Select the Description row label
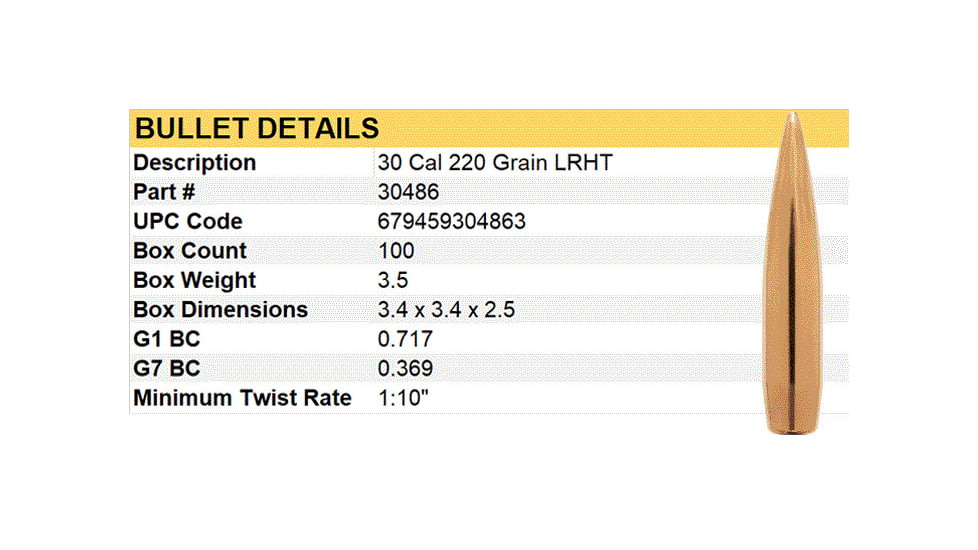This screenshot has height=550, width=978. pyautogui.click(x=194, y=162)
